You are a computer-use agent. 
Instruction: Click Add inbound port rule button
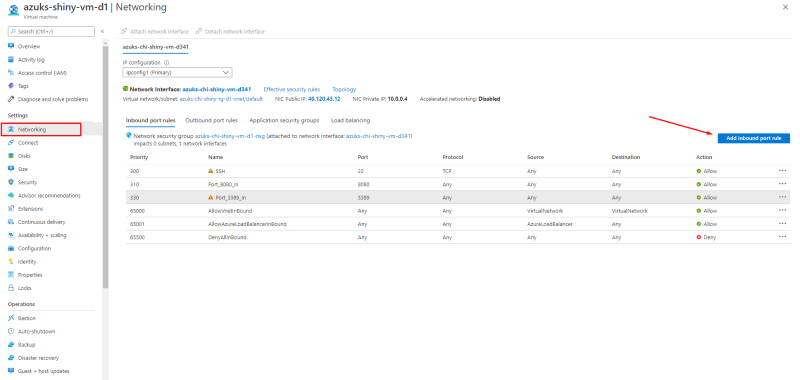point(754,138)
